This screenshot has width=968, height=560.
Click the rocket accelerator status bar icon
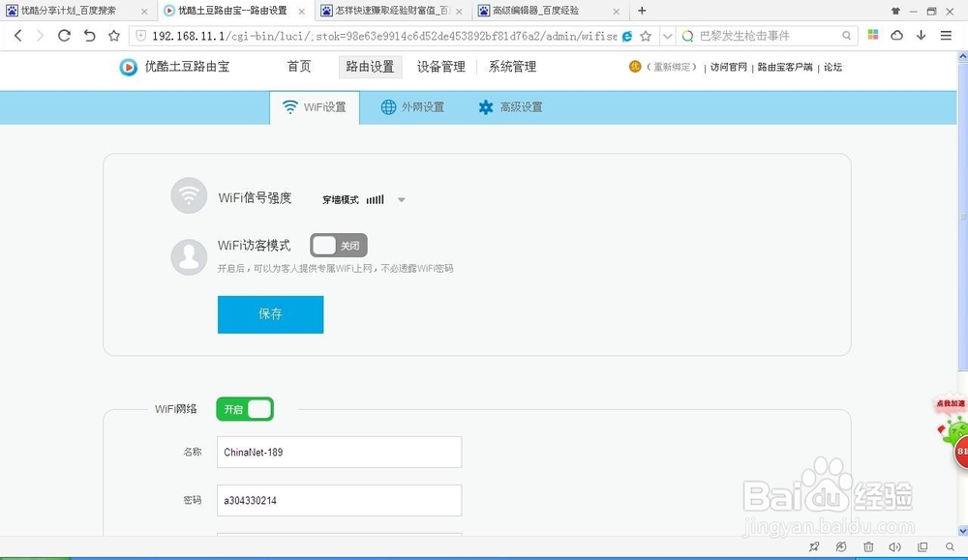pos(814,546)
